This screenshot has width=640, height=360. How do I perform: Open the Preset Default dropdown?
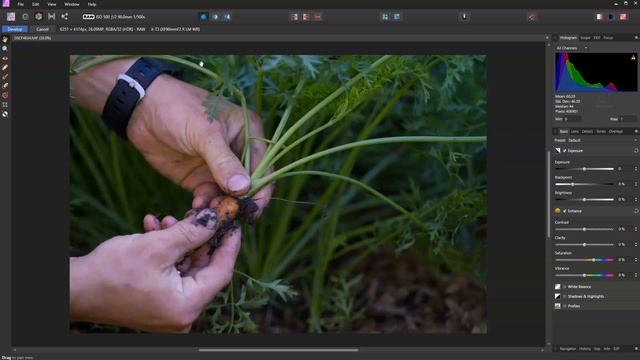(x=602, y=140)
